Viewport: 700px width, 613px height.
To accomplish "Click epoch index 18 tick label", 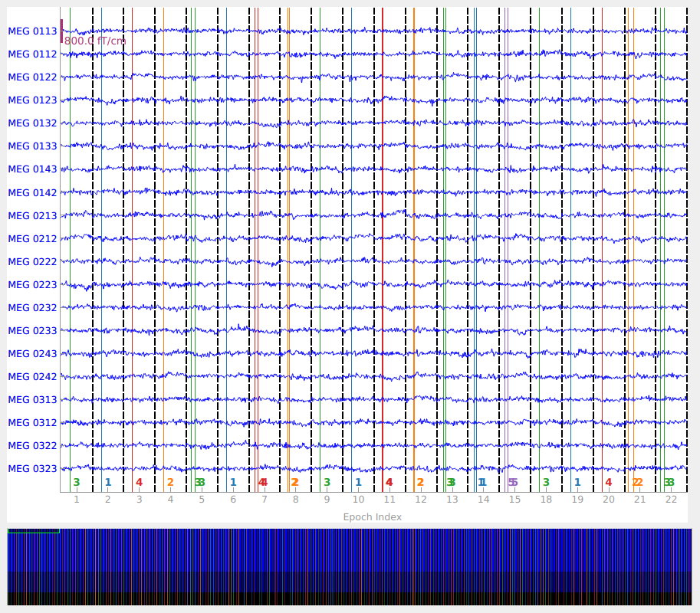I will click(546, 500).
